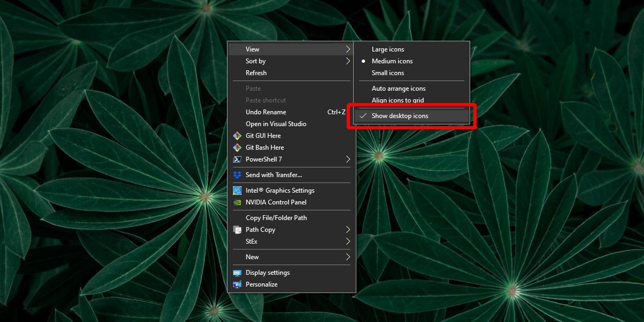Switch to Large icons view

pos(387,49)
